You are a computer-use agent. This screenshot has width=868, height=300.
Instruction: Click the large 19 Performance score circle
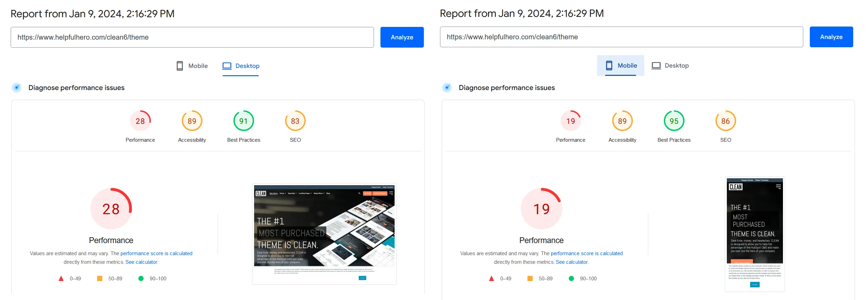pyautogui.click(x=541, y=209)
